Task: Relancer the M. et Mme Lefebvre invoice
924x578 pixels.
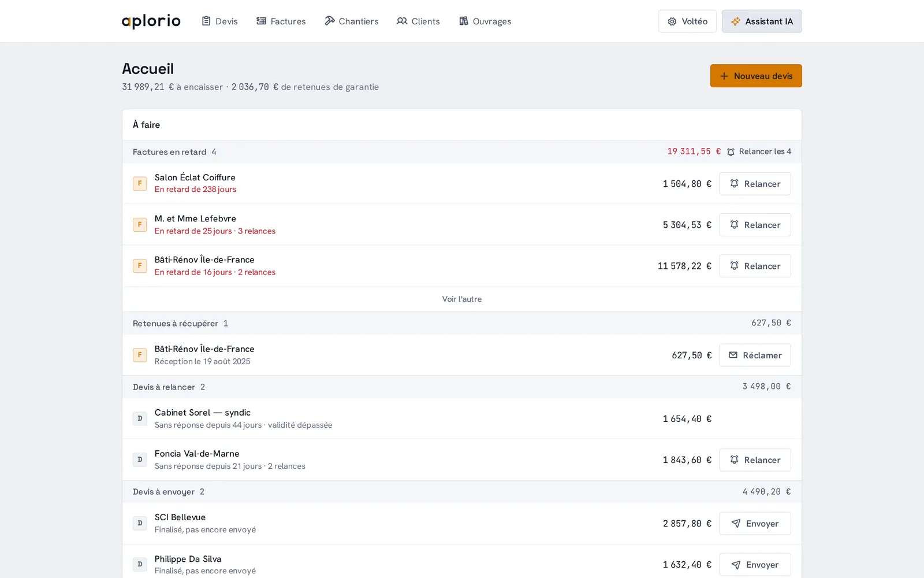Action: point(755,225)
